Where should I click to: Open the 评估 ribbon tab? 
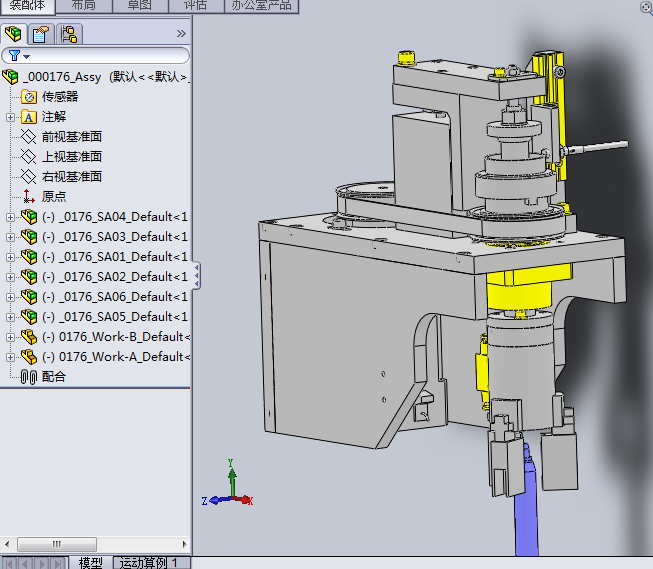[x=195, y=5]
